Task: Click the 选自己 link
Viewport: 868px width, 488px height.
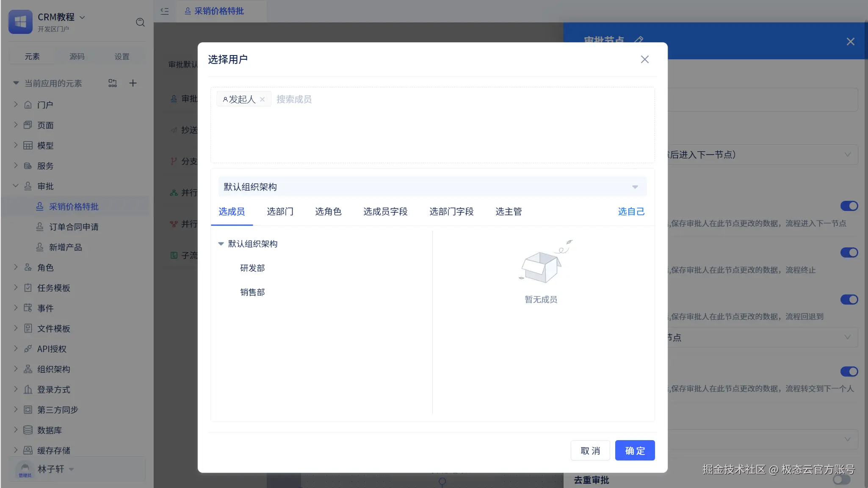Action: (x=631, y=211)
